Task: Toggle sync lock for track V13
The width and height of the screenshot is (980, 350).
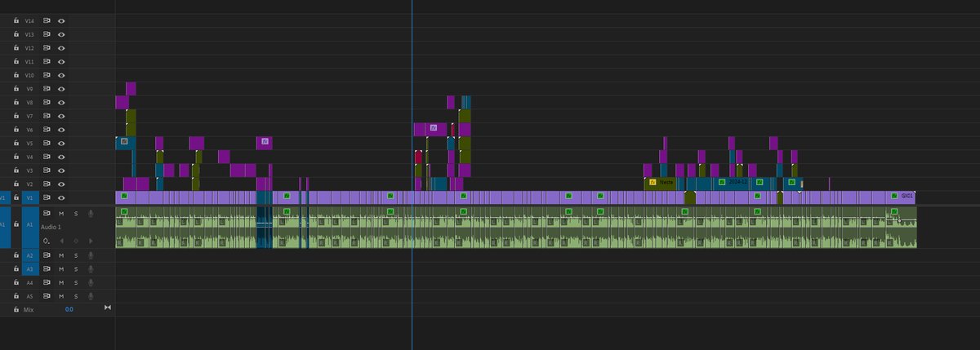Action: point(47,34)
